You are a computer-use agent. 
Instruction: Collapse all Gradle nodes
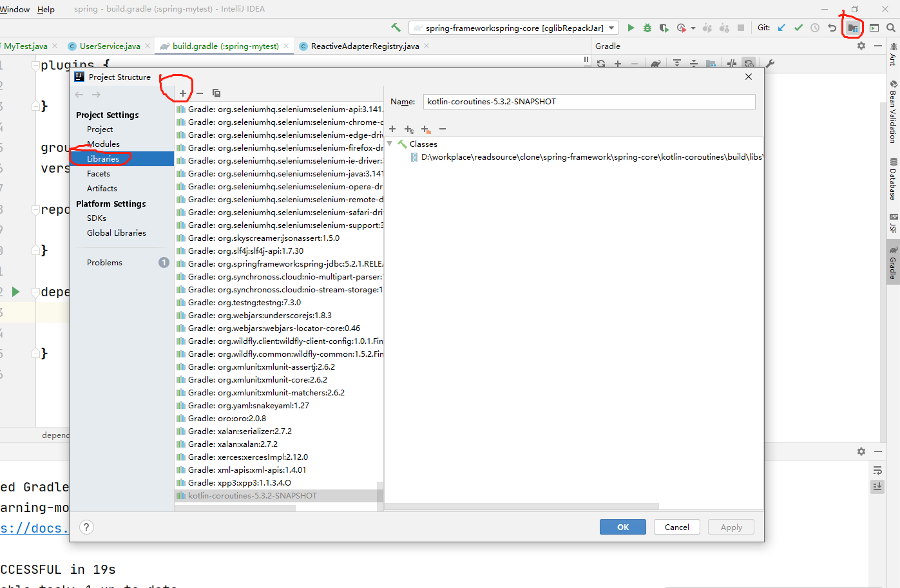coord(694,64)
